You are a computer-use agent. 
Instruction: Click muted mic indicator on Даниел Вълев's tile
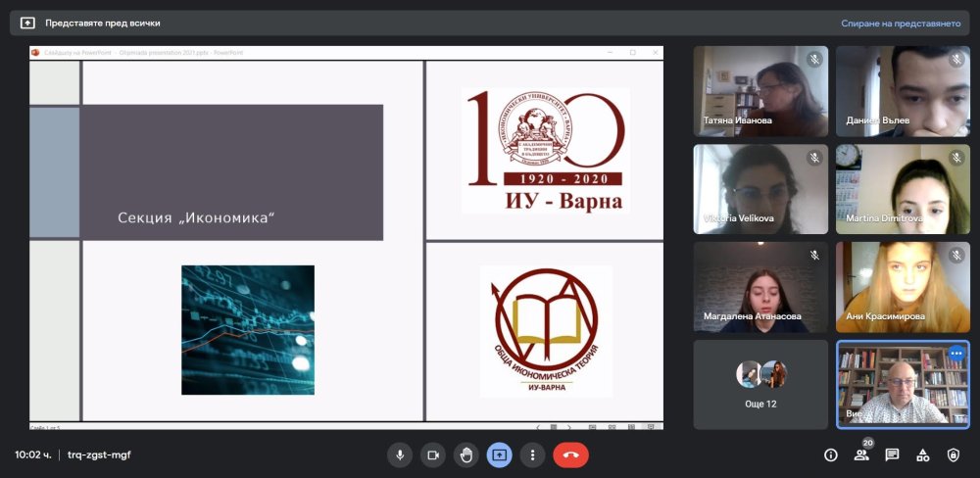point(956,60)
